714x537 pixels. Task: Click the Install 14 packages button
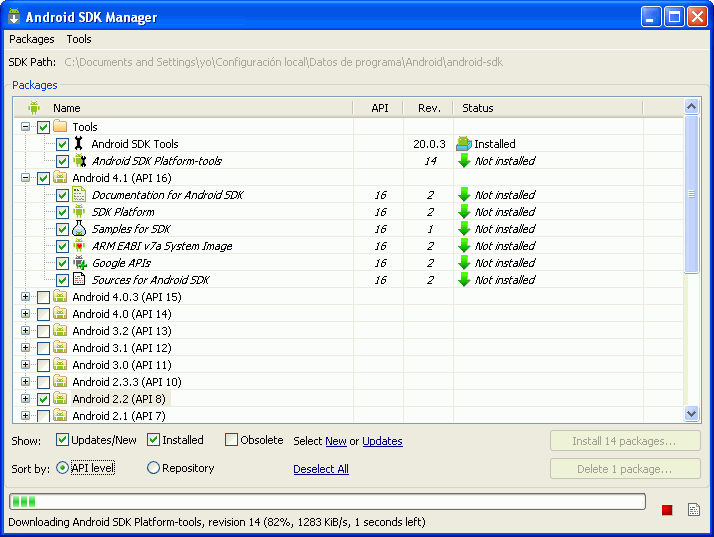(x=625, y=441)
